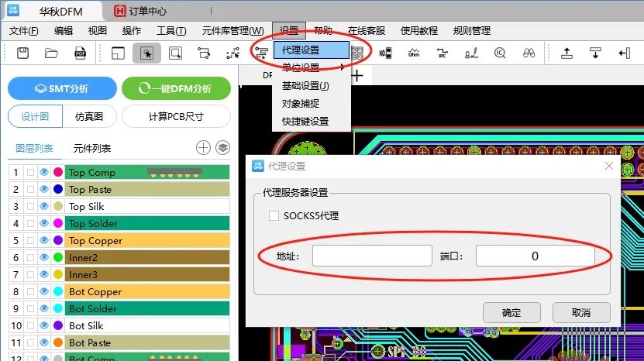
Task: Click the layout panel toolbar icon
Action: pyautogui.click(x=118, y=53)
